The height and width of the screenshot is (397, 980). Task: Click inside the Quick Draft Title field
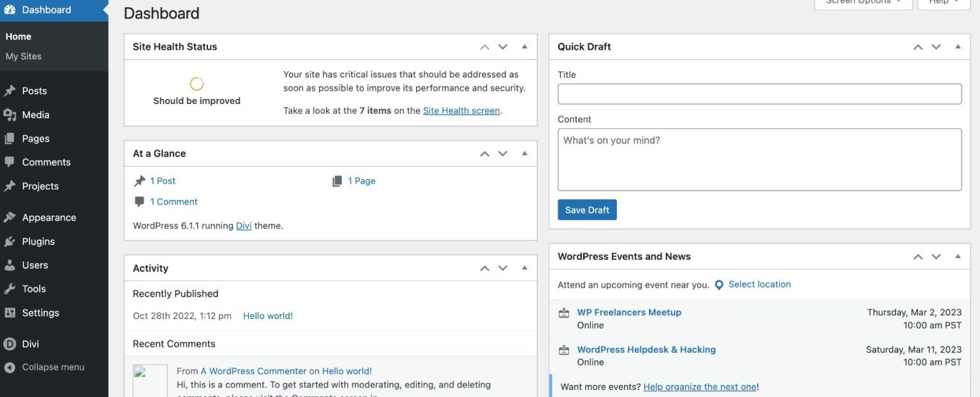[x=759, y=93]
